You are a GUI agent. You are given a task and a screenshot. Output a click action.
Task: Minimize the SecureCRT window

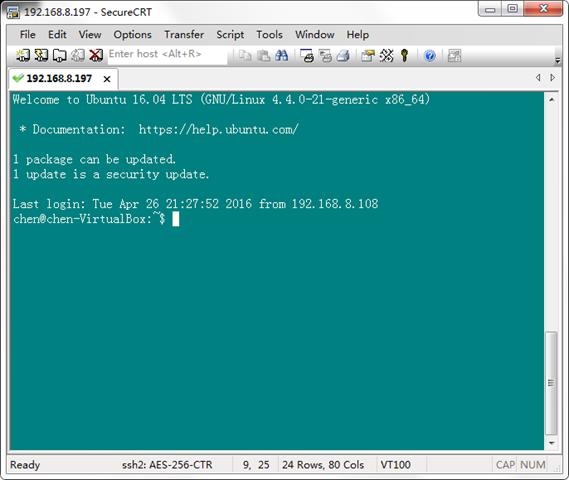click(x=490, y=9)
